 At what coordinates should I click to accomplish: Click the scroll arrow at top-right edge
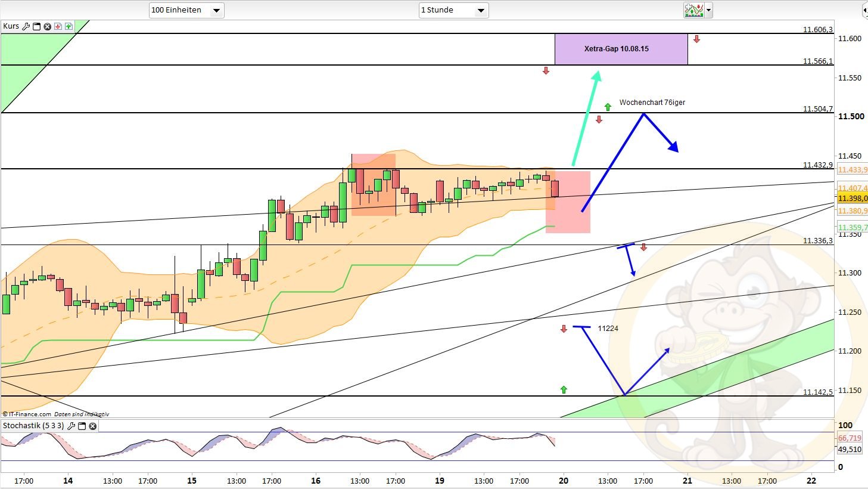click(x=864, y=10)
